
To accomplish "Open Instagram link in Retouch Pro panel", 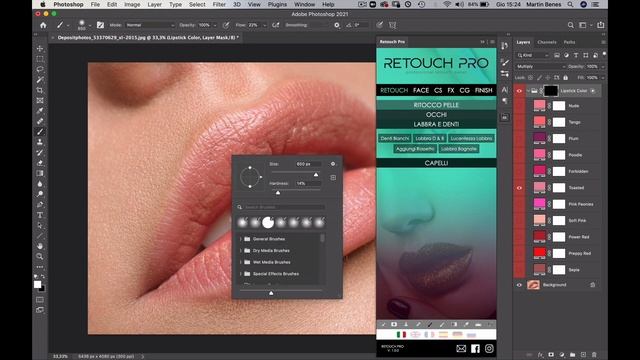I will coord(489,349).
